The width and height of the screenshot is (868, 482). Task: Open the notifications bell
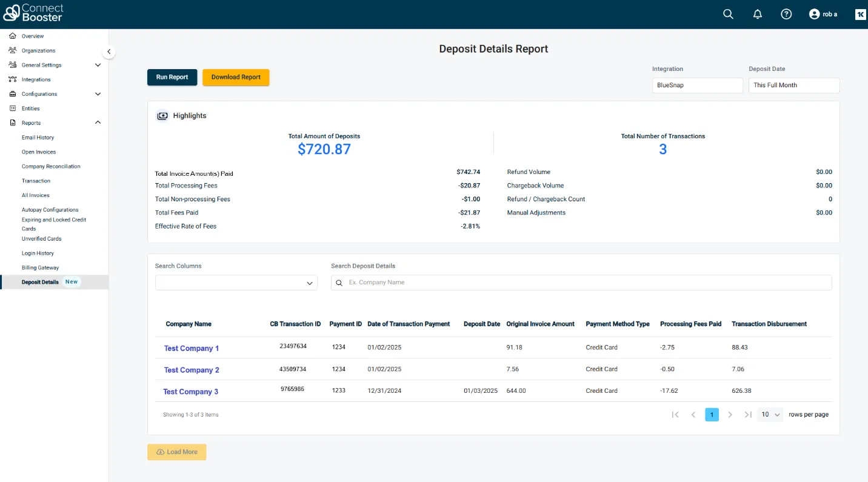click(757, 14)
